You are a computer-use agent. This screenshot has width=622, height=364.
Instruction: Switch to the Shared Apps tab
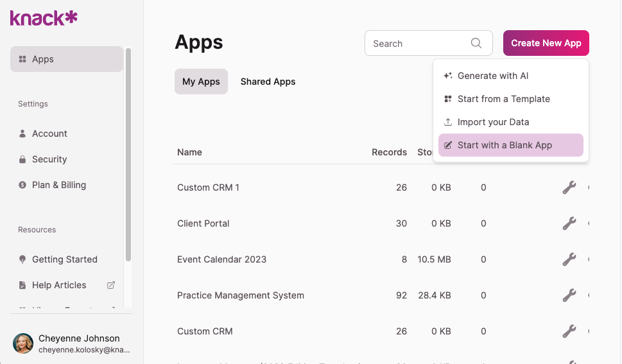pyautogui.click(x=268, y=82)
